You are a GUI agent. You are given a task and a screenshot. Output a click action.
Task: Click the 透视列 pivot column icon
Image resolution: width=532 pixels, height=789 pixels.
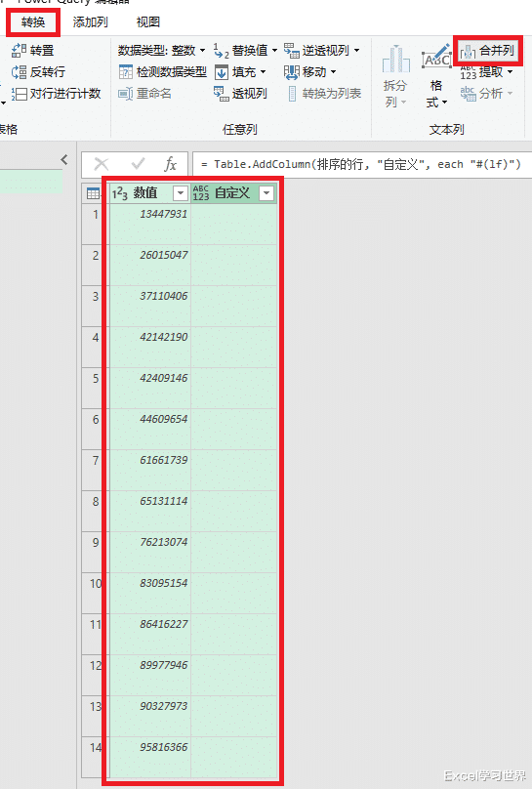click(x=222, y=94)
